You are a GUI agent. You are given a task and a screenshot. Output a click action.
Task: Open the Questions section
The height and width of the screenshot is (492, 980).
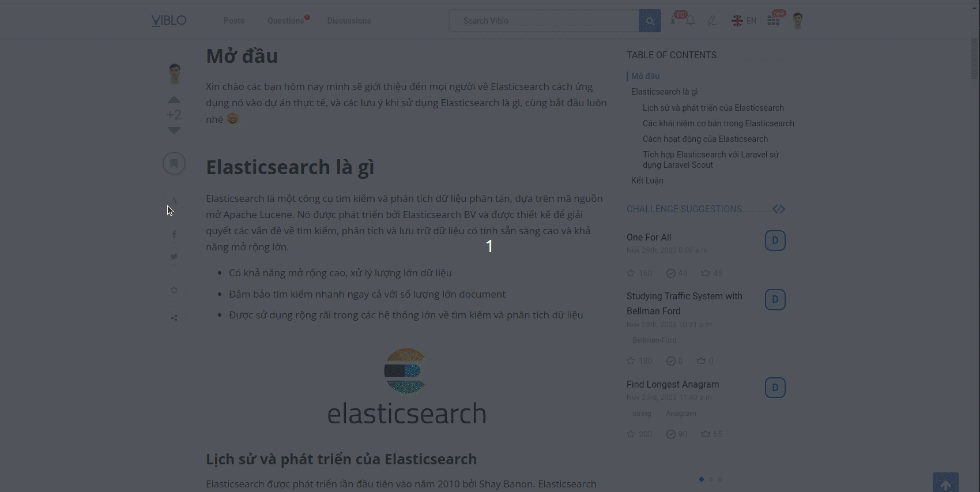[x=285, y=21]
